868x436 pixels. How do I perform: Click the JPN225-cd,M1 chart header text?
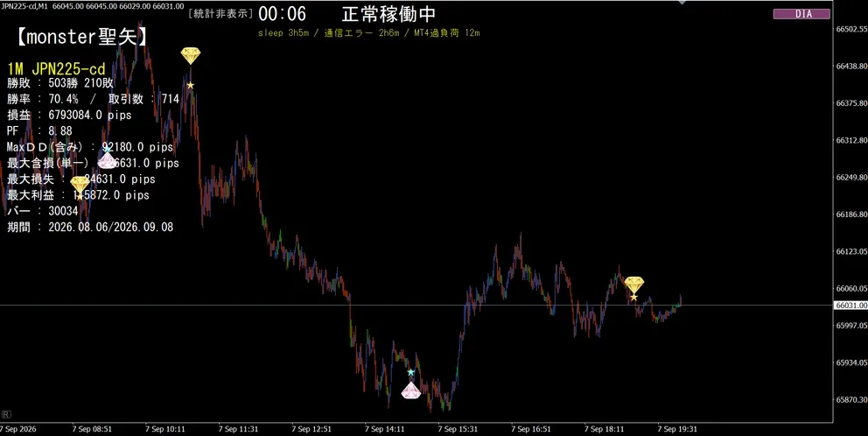24,5
